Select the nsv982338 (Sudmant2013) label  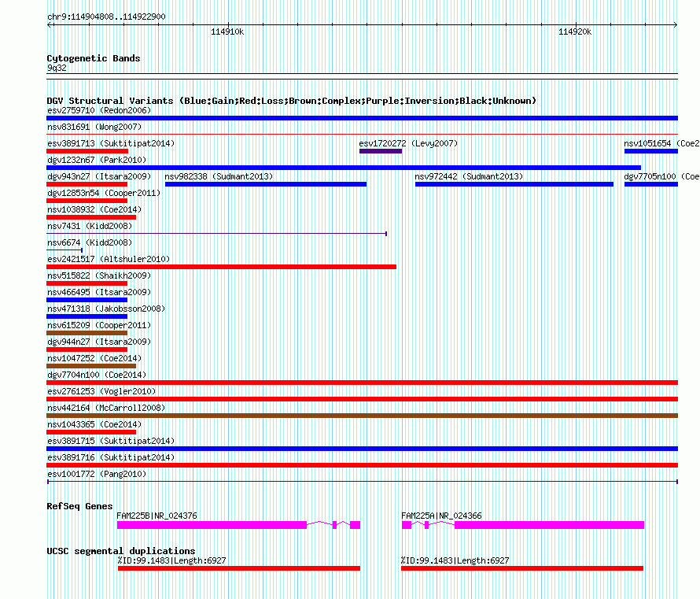[x=219, y=176]
